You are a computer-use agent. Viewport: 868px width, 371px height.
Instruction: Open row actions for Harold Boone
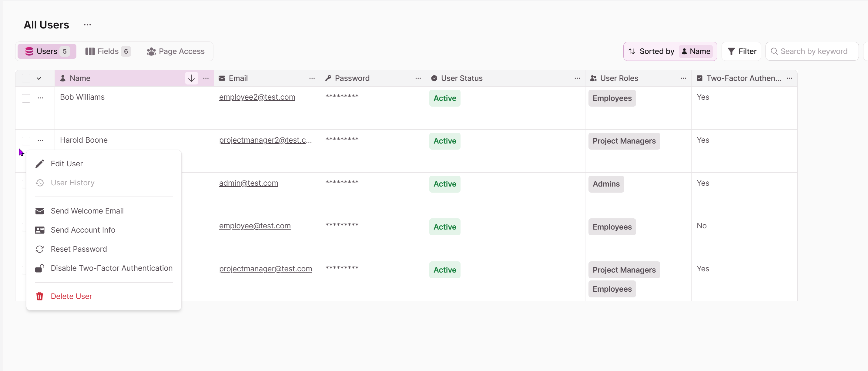40,141
